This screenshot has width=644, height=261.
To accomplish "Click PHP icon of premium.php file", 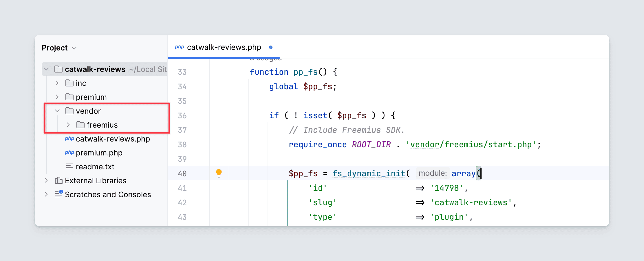I will tap(69, 153).
